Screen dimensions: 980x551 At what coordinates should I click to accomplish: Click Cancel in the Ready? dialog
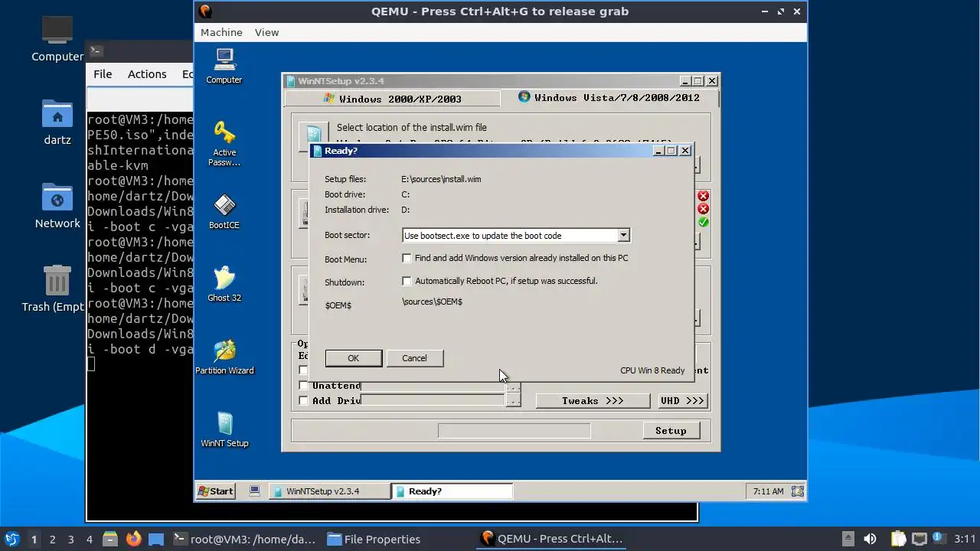(414, 358)
